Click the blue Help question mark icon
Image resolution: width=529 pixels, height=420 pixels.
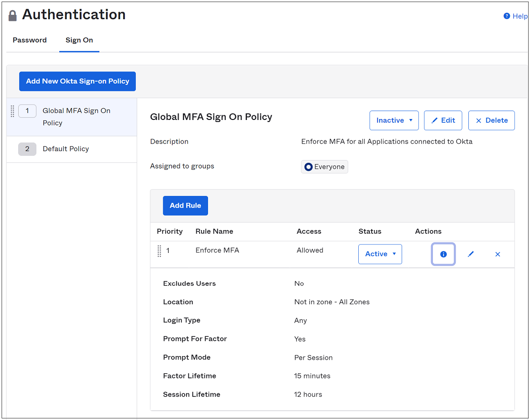coord(507,16)
